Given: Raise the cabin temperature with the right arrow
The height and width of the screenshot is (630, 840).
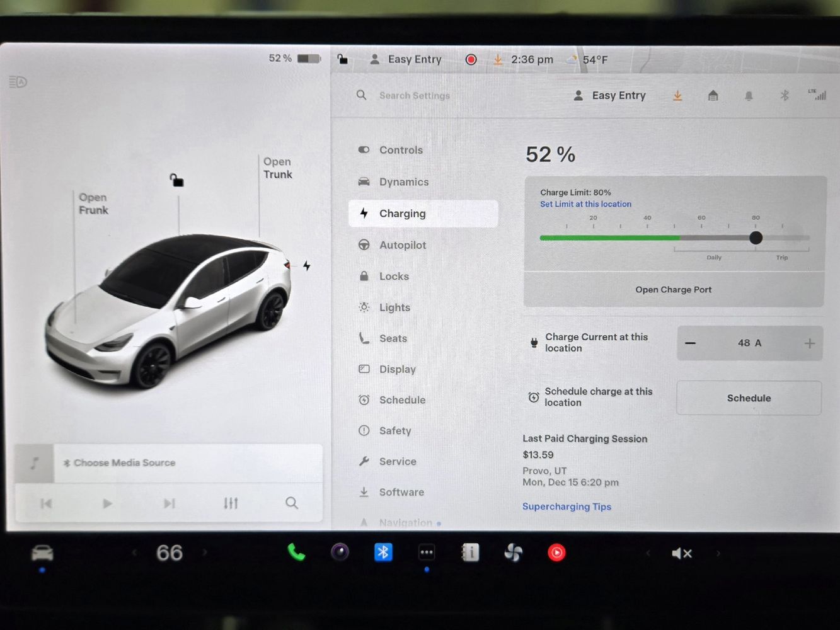Looking at the screenshot, I should coord(205,553).
